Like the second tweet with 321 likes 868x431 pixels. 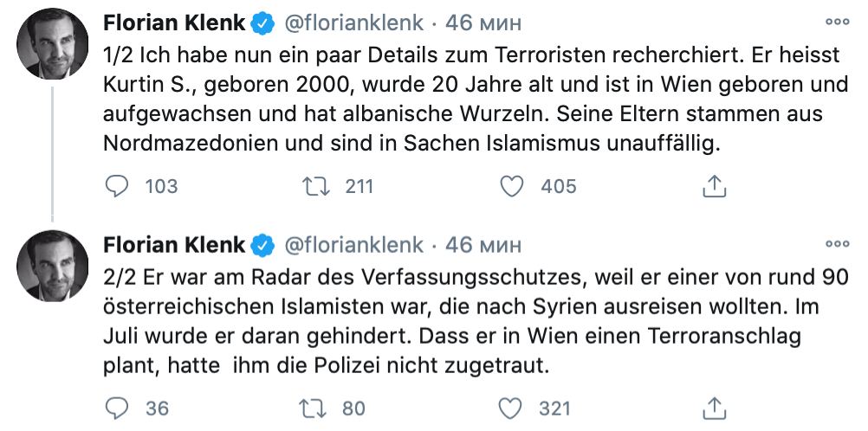pos(515,407)
